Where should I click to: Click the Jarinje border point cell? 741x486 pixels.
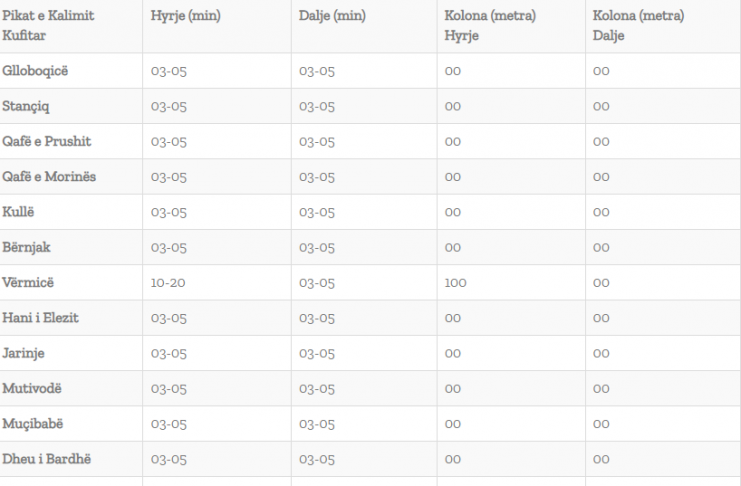click(x=23, y=353)
